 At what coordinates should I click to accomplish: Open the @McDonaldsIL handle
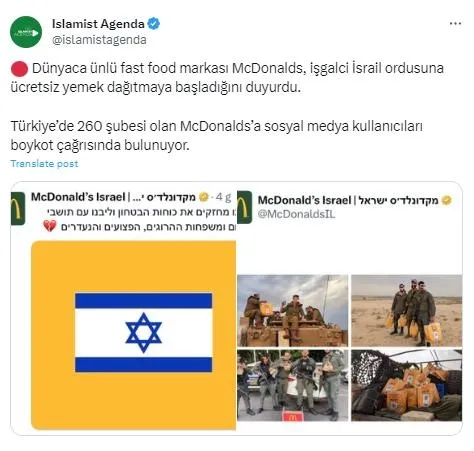(296, 214)
